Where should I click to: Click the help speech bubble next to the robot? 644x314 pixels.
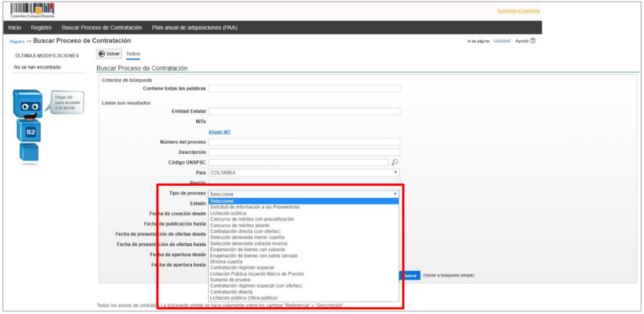pyautogui.click(x=65, y=102)
